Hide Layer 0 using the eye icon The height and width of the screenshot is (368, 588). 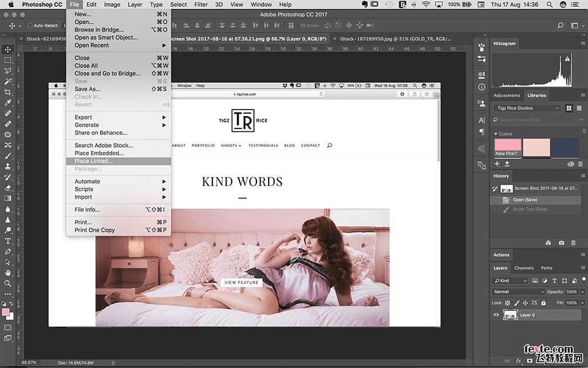pos(496,315)
